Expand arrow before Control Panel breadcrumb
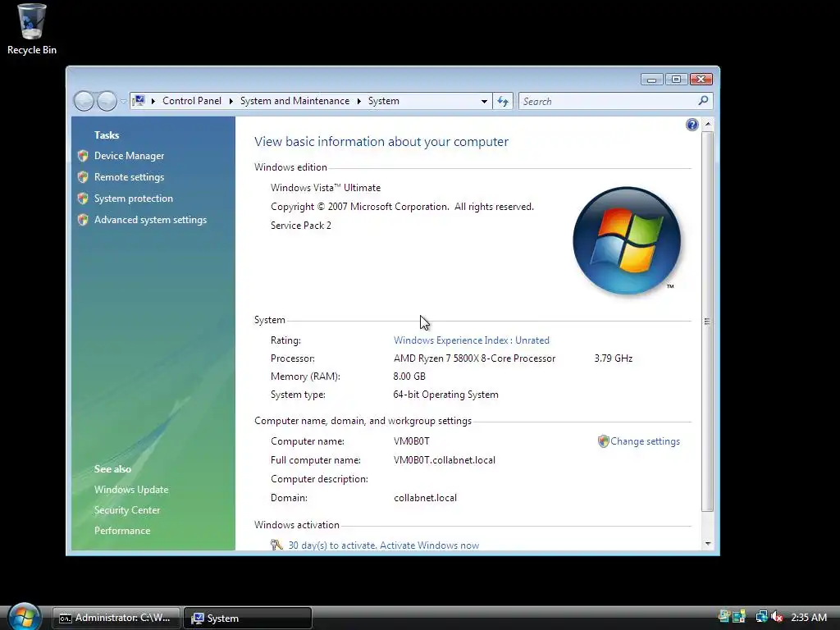This screenshot has height=630, width=840. (x=153, y=101)
